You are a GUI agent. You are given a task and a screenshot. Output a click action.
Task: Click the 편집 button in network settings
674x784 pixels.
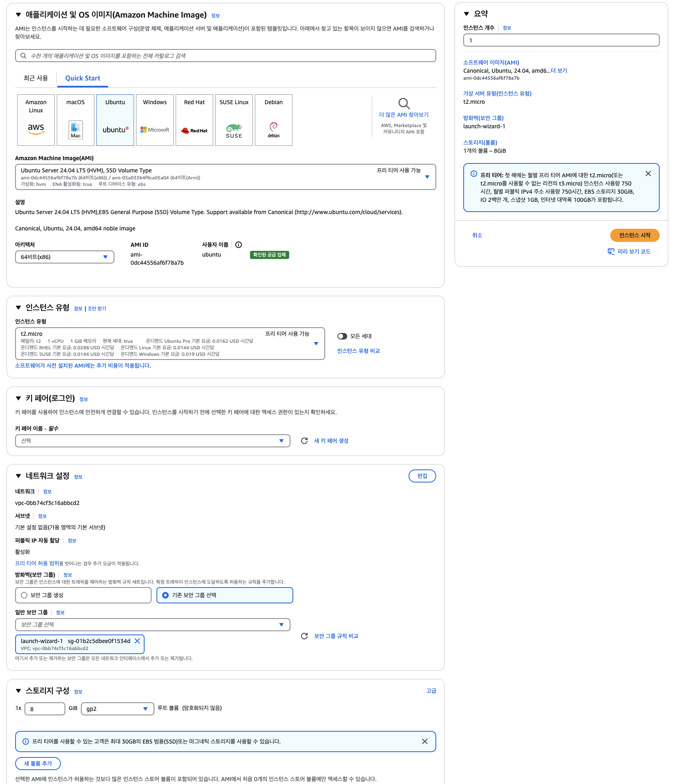tap(422, 476)
